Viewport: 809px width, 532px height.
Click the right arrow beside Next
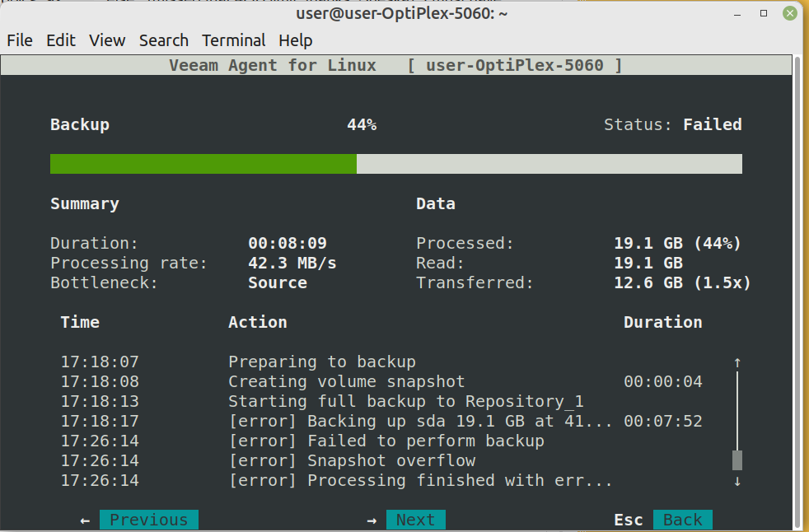click(372, 520)
